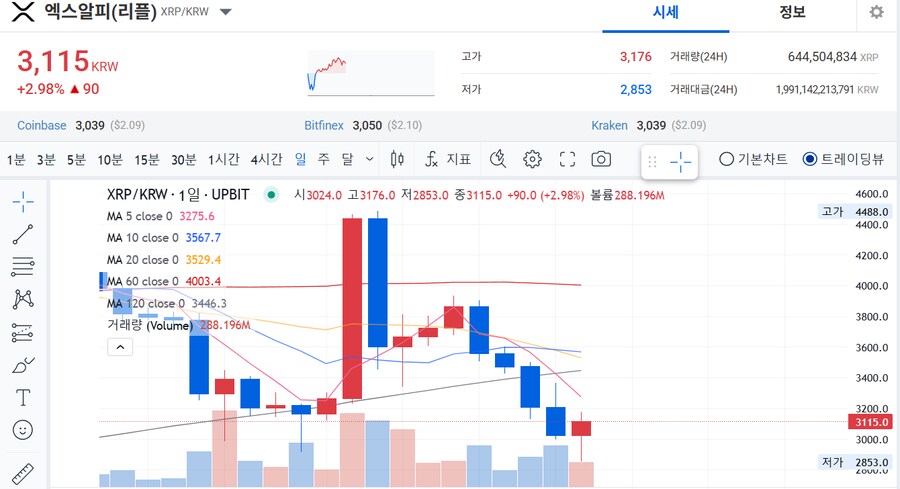Choose the text annotation tool
The width and height of the screenshot is (900, 489).
click(x=23, y=397)
